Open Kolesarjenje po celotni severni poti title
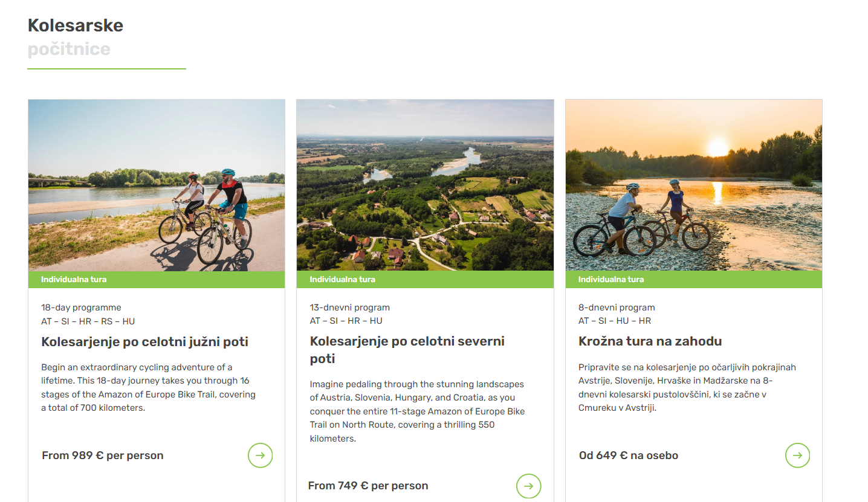This screenshot has width=868, height=502. [x=407, y=350]
